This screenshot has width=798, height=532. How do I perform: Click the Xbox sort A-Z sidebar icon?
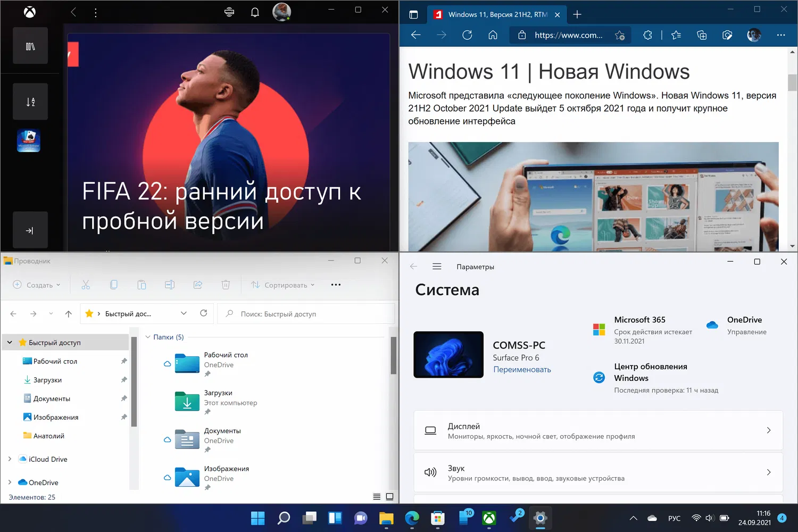click(30, 102)
